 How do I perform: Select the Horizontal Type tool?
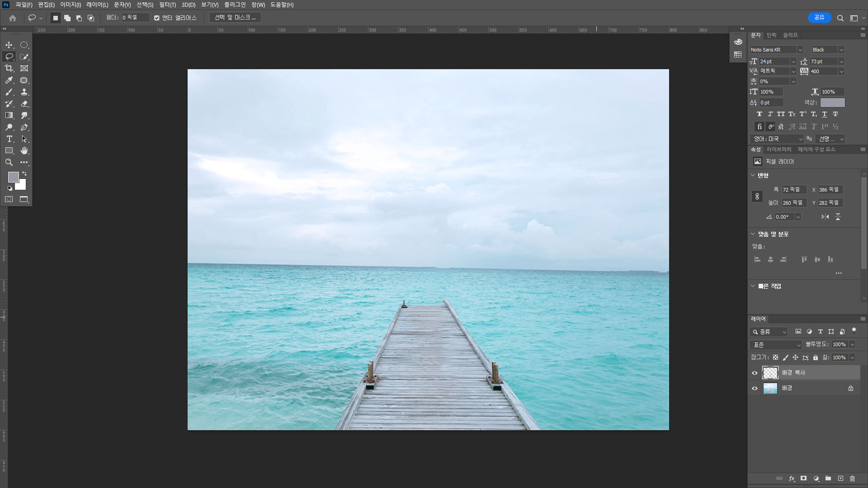point(9,139)
